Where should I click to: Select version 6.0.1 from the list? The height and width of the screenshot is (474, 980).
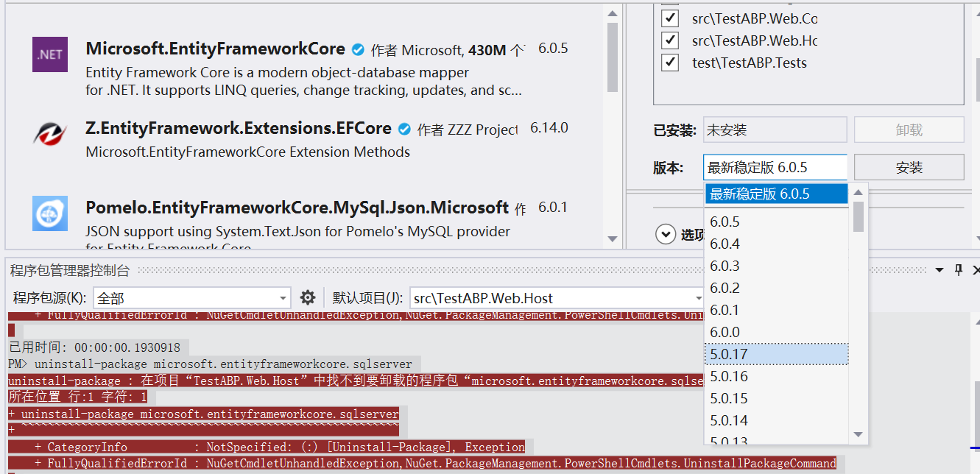777,310
